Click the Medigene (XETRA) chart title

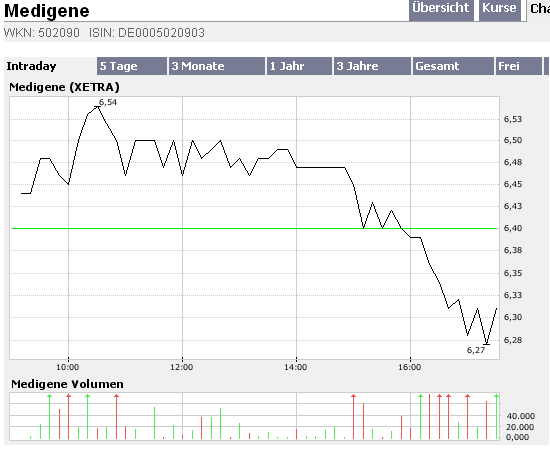64,87
